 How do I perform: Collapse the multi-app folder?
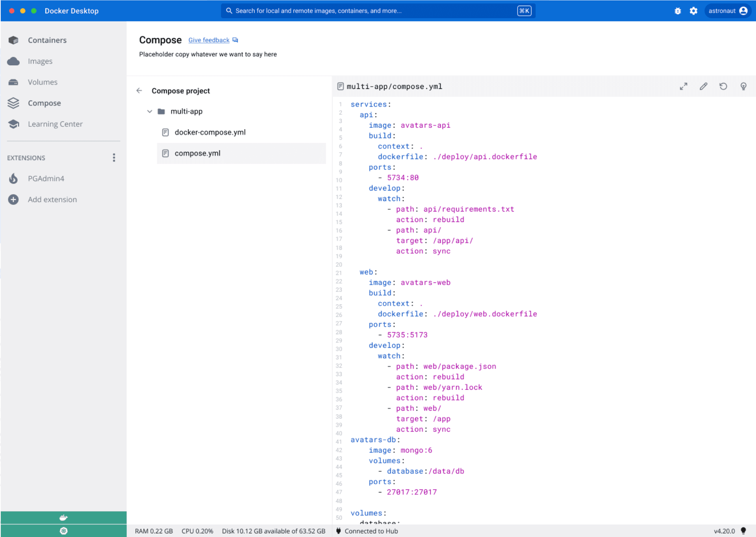150,112
